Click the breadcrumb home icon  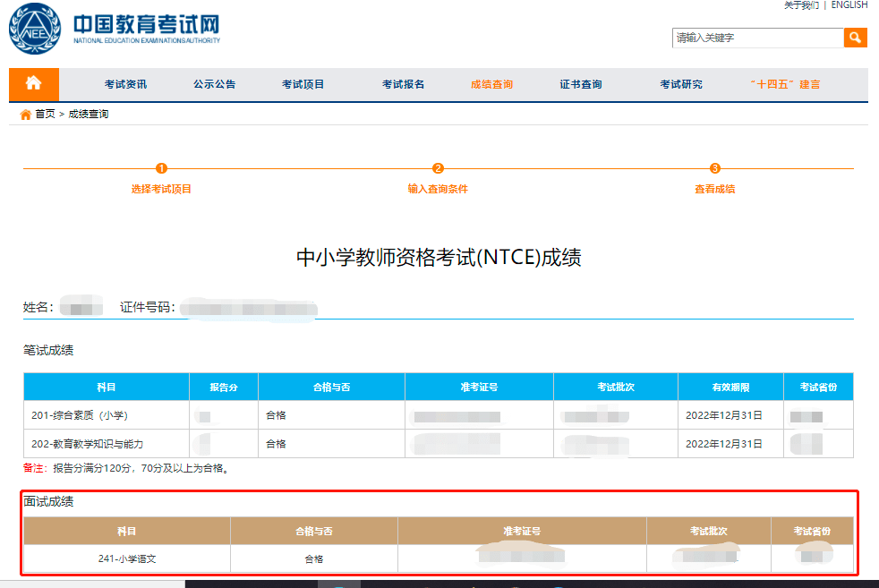[27, 114]
